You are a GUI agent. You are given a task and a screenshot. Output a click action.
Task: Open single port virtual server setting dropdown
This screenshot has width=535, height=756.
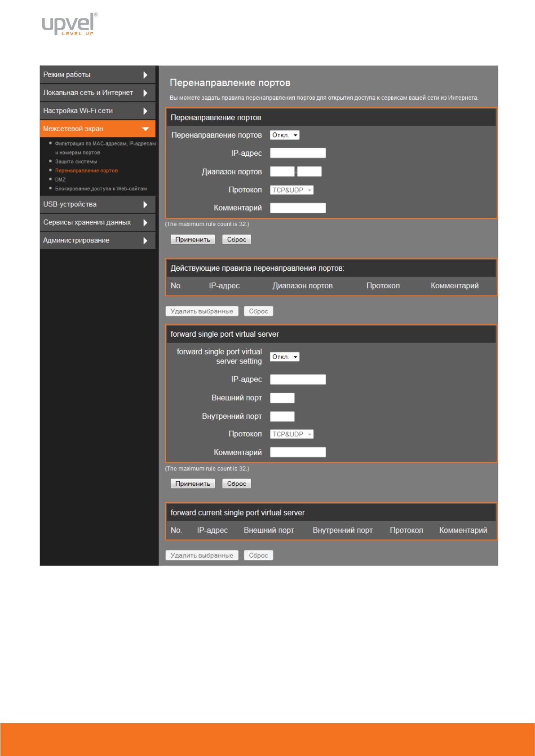(x=284, y=357)
